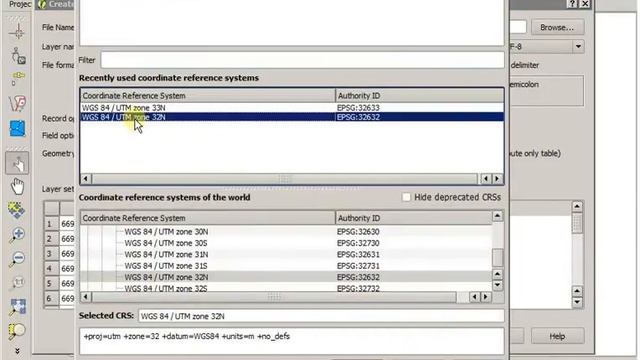This screenshot has width=640, height=360.
Task: Click vertical scrollbar thumb of sample data table
Action: coord(577,223)
